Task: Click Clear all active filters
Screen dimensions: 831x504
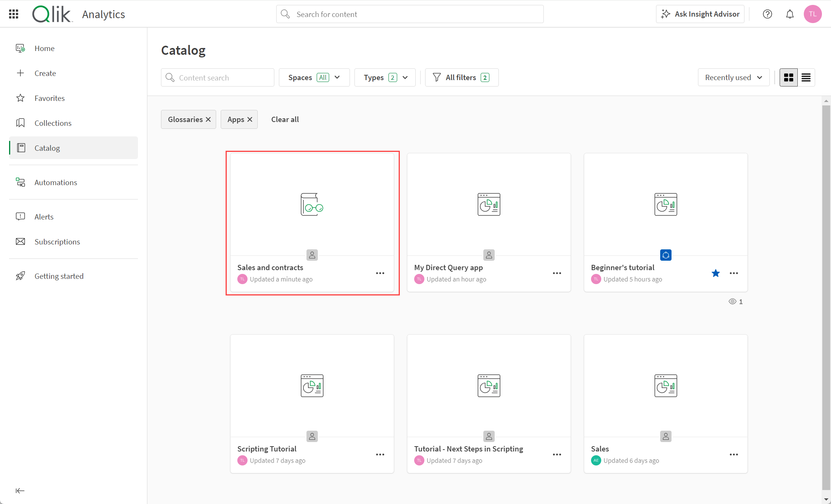Action: pyautogui.click(x=284, y=119)
